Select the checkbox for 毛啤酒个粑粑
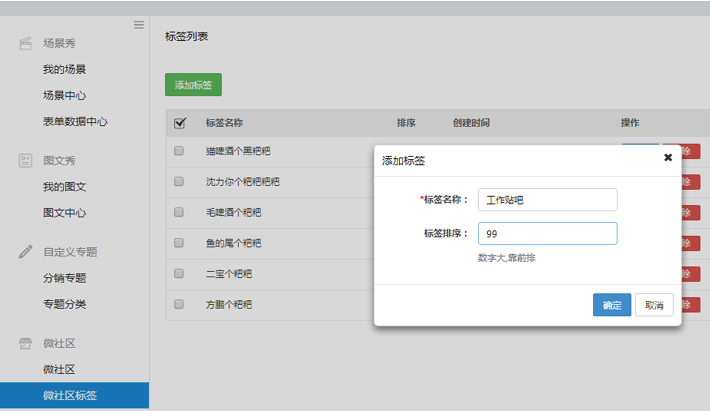The height and width of the screenshot is (411, 710). [179, 212]
